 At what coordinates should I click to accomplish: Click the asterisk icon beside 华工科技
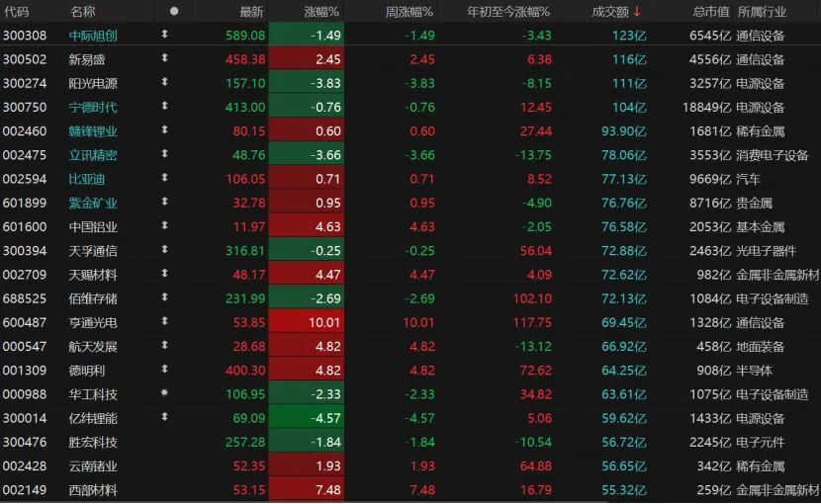click(x=164, y=393)
